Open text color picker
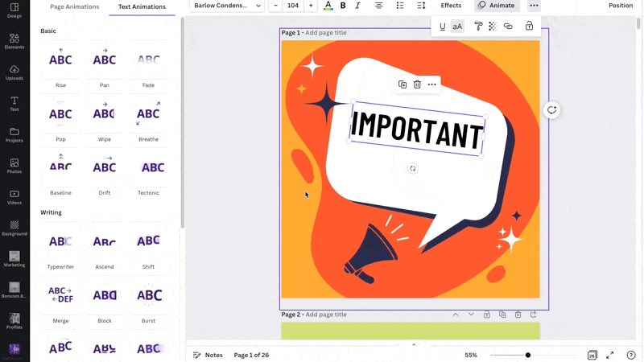The width and height of the screenshot is (644, 362). point(328,6)
